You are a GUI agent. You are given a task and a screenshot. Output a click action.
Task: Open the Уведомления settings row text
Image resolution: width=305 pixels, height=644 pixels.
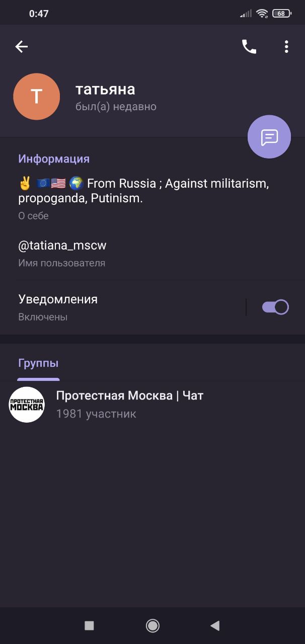click(58, 307)
